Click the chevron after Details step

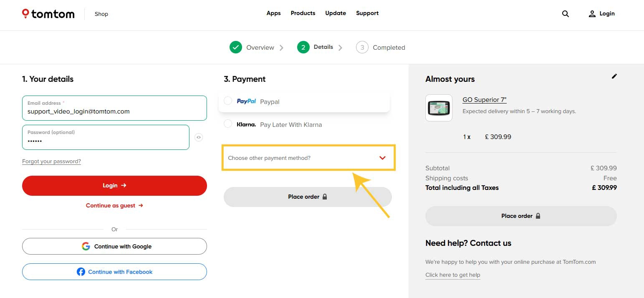[341, 47]
